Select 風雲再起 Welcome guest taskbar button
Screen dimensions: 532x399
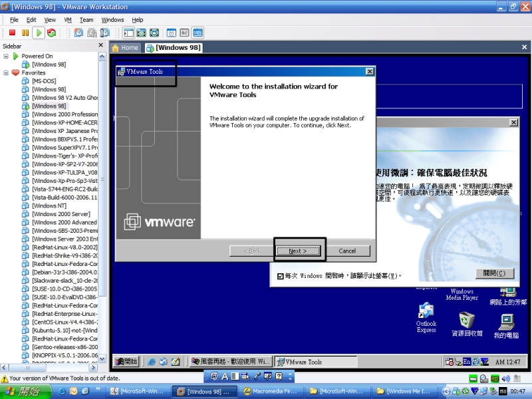(231, 362)
